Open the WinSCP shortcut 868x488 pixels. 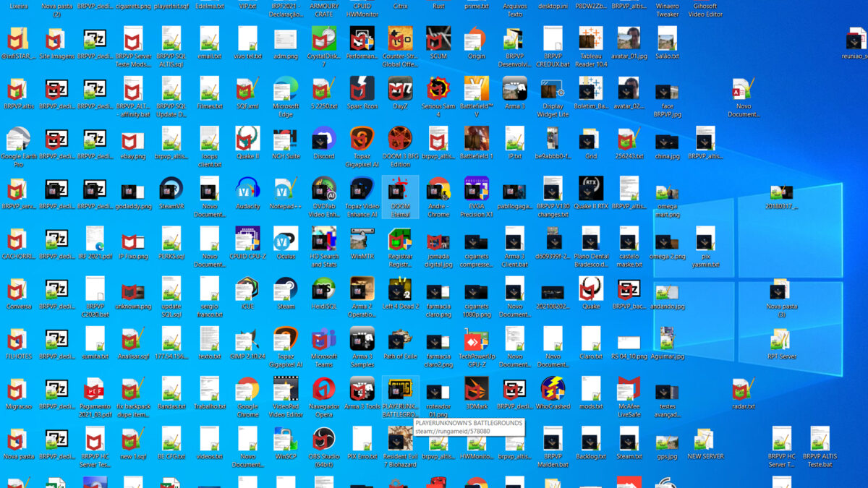[286, 438]
